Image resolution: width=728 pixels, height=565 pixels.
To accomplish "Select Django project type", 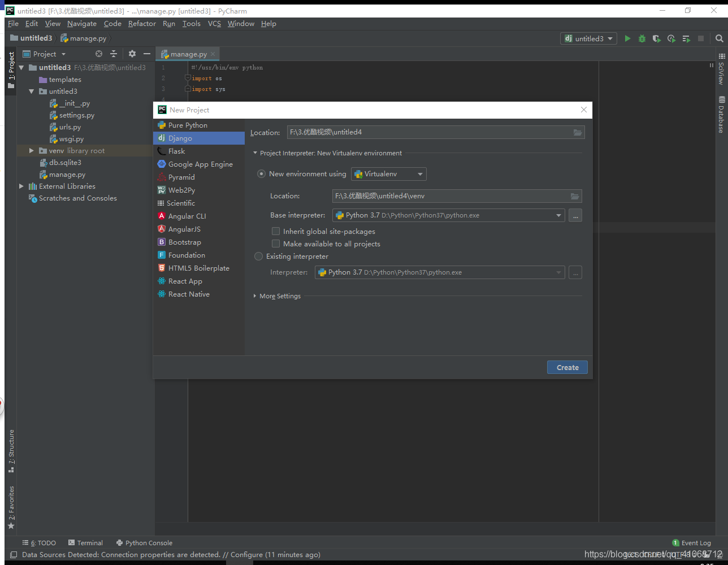I will tap(199, 138).
